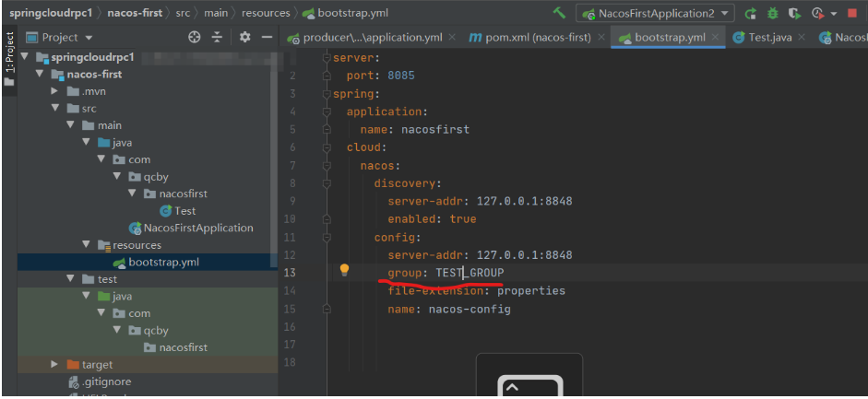The height and width of the screenshot is (399, 868).
Task: Click the name value nacosfirst on line 5
Action: (435, 130)
